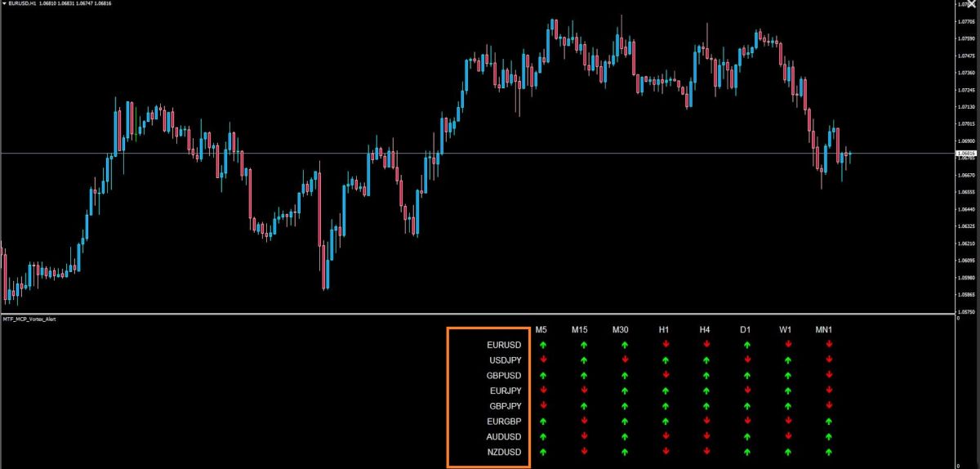
Task: Close the chart with the X button
Action: coord(970,4)
